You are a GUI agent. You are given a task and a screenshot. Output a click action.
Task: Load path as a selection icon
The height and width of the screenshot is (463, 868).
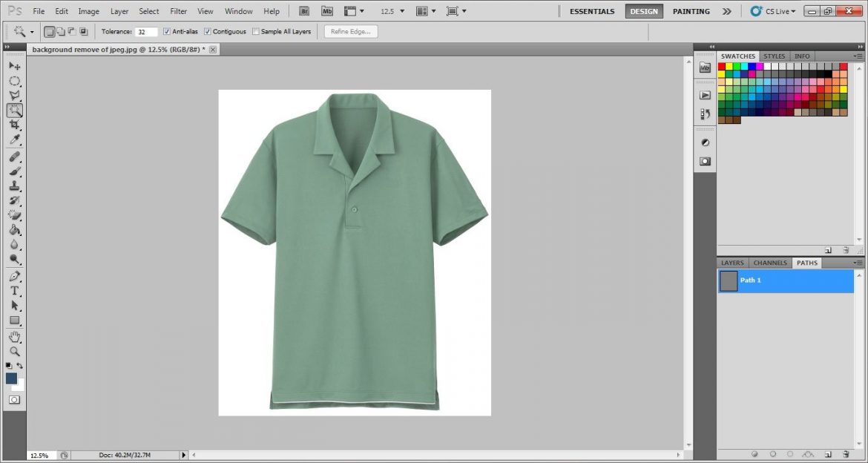(x=790, y=455)
